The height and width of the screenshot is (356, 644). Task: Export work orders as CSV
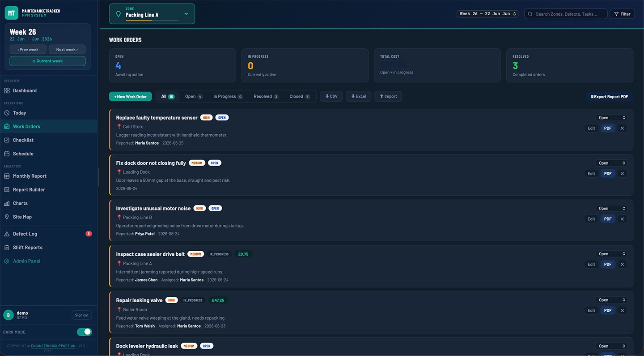click(331, 96)
